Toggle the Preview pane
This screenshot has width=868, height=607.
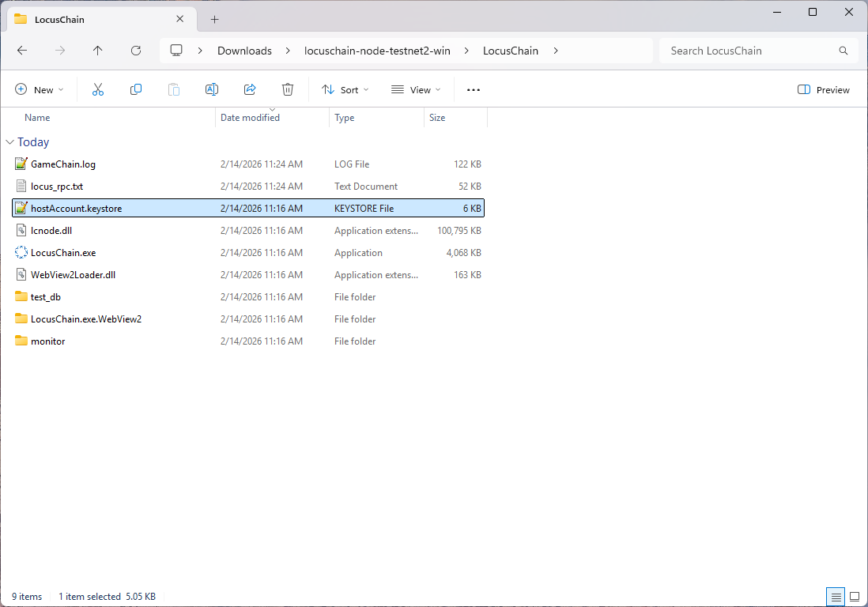(824, 90)
